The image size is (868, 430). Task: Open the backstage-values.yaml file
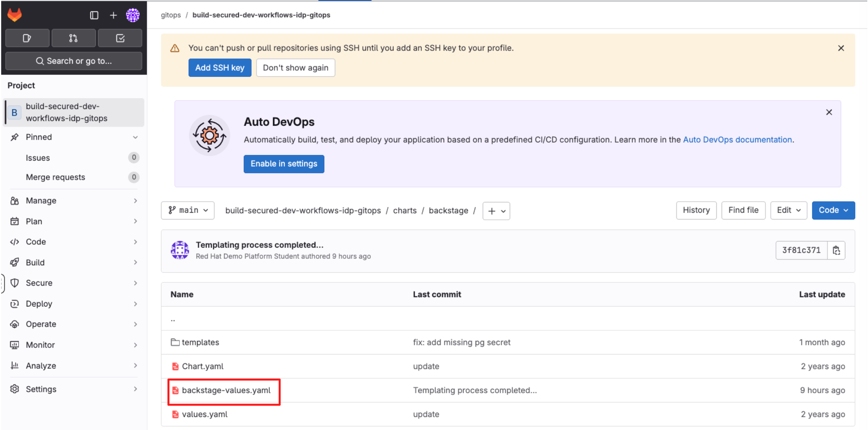point(226,390)
